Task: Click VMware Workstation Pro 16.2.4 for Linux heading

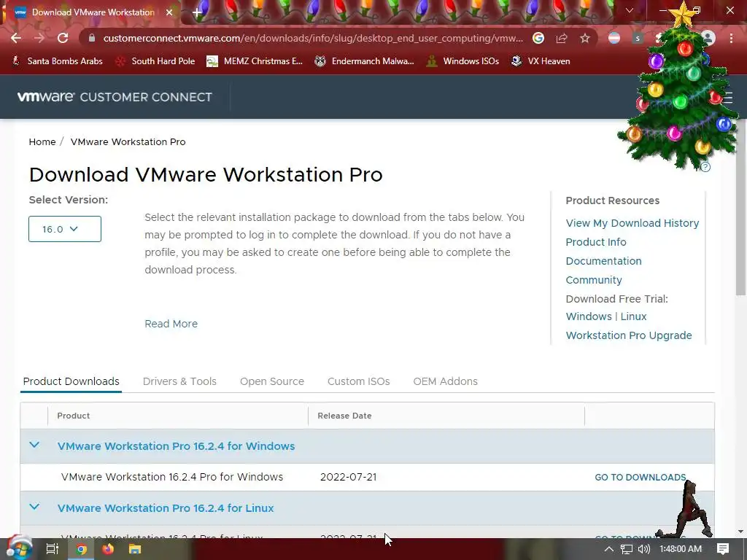Action: pos(166,508)
